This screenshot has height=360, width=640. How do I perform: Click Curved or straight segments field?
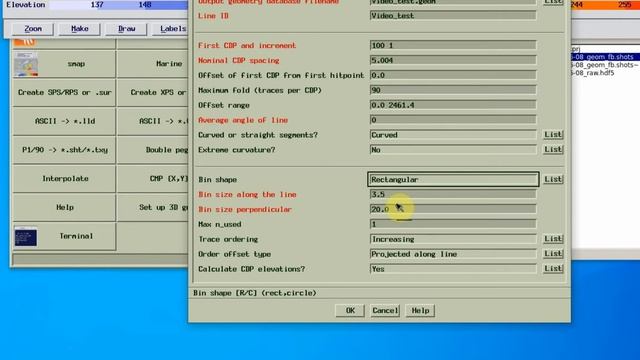coord(453,135)
